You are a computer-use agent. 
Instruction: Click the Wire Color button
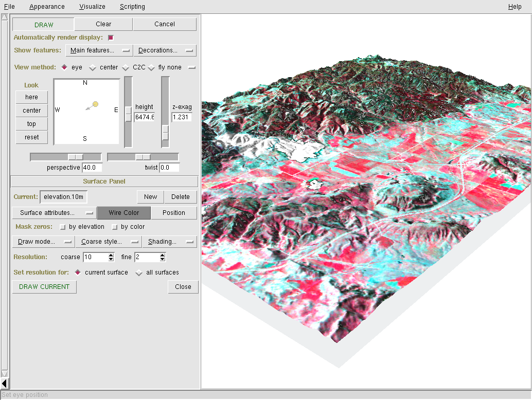click(x=123, y=213)
